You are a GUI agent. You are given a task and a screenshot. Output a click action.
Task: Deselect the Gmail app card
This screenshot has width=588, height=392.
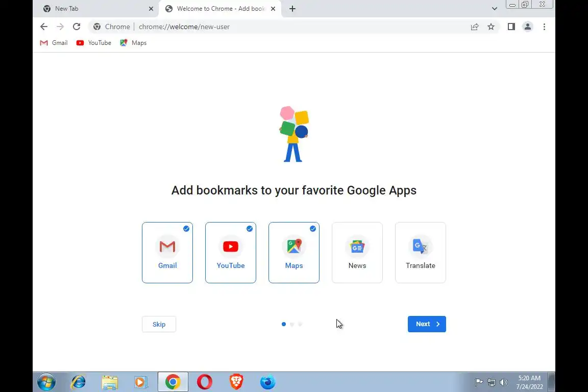[167, 253]
